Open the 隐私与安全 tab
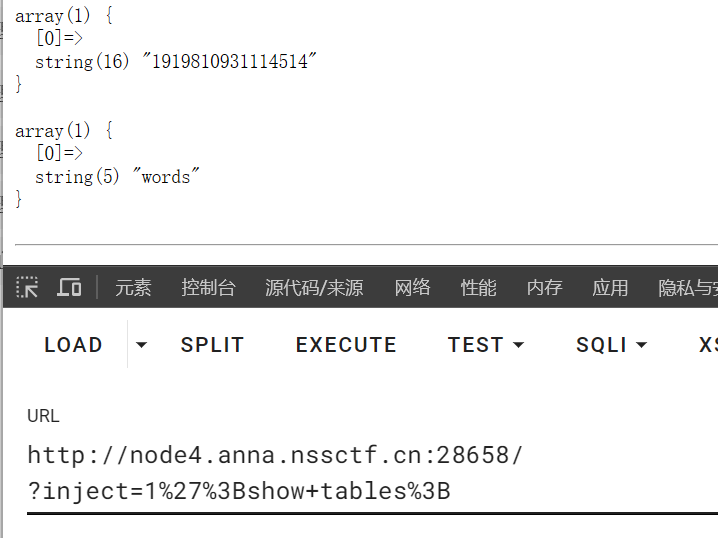Screen dimensions: 718x538 click(688, 288)
